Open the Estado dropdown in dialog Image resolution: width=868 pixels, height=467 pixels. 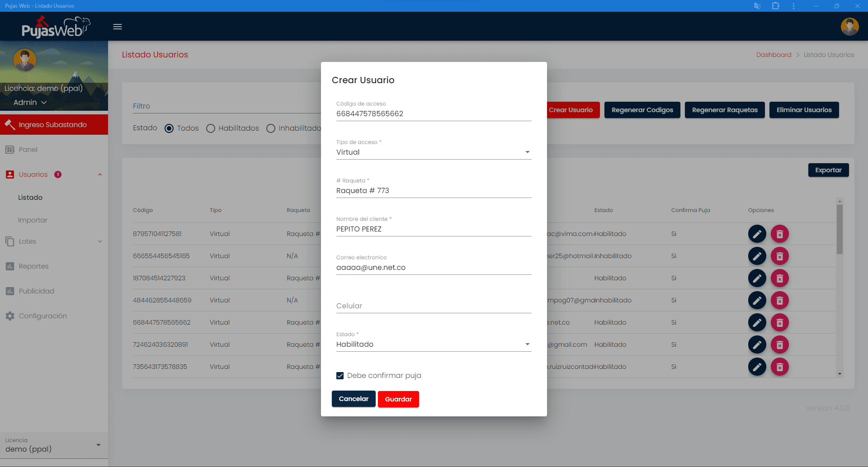[433, 344]
